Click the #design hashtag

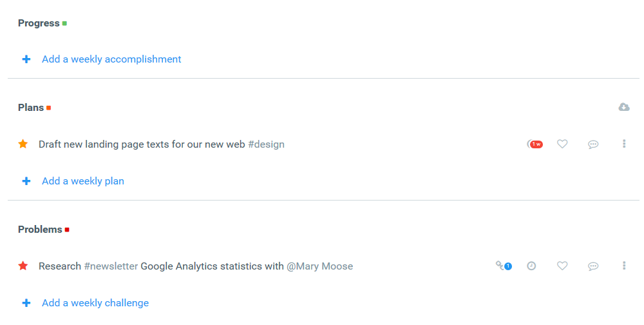[266, 144]
